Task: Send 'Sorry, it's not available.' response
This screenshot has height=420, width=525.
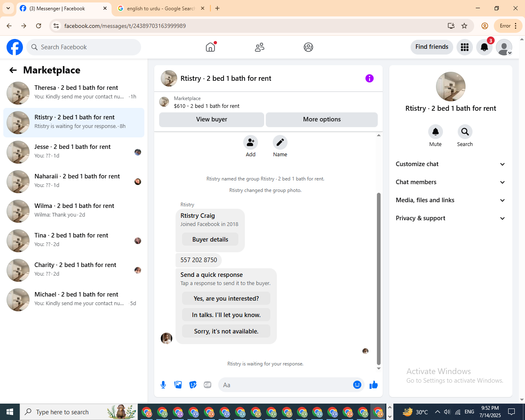Action: pyautogui.click(x=226, y=331)
